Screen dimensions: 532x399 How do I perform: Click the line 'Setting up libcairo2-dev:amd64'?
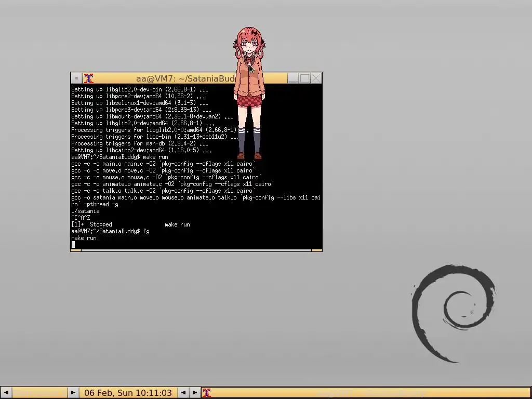(x=141, y=150)
